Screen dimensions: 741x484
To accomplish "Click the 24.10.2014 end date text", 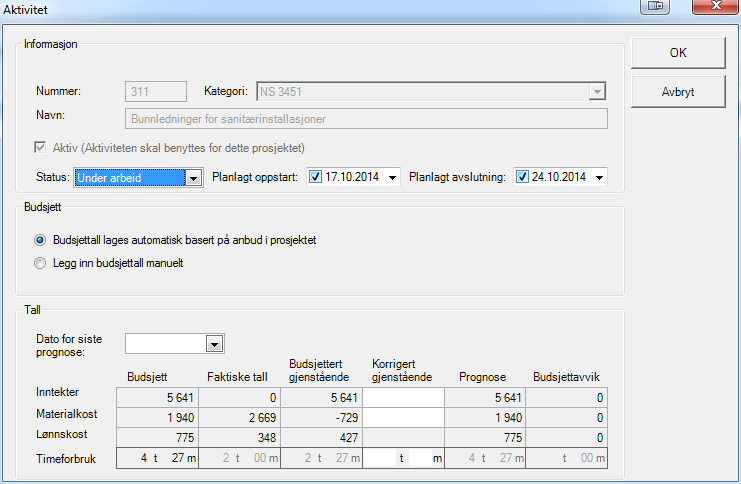I will 559,177.
